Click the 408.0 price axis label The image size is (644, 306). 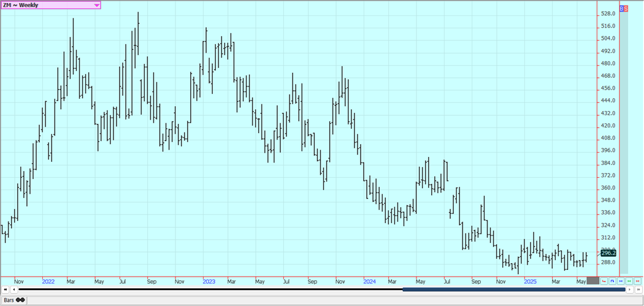coord(607,138)
